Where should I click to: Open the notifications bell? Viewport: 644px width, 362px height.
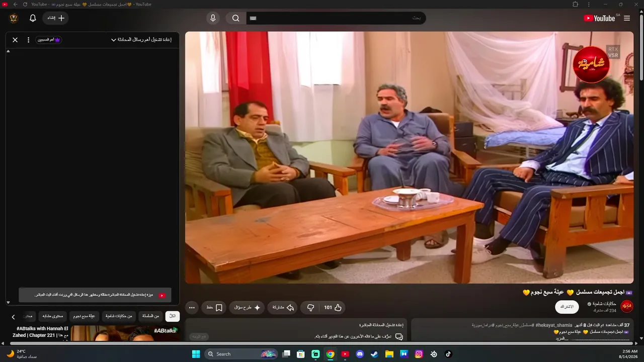(x=33, y=18)
